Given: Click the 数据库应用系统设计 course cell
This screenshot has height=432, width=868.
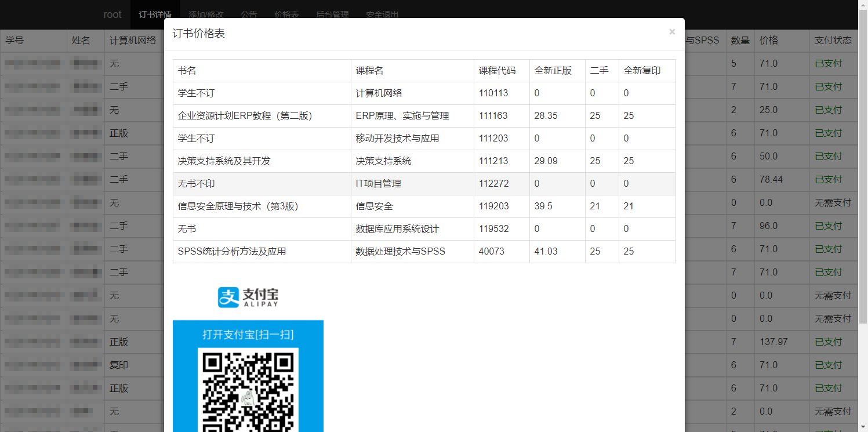Looking at the screenshot, I should click(397, 229).
